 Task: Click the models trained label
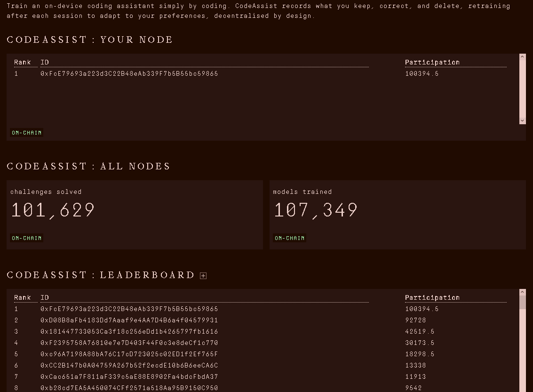coord(302,192)
